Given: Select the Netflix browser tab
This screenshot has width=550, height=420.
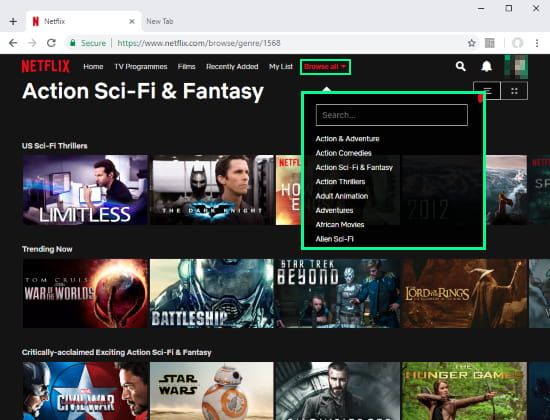Looking at the screenshot, I should pyautogui.click(x=83, y=21).
